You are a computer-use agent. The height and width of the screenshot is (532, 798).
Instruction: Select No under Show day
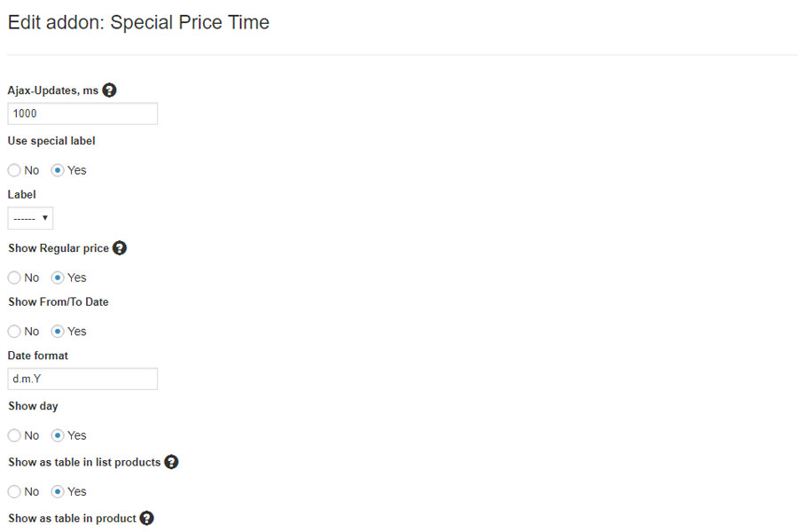14,435
